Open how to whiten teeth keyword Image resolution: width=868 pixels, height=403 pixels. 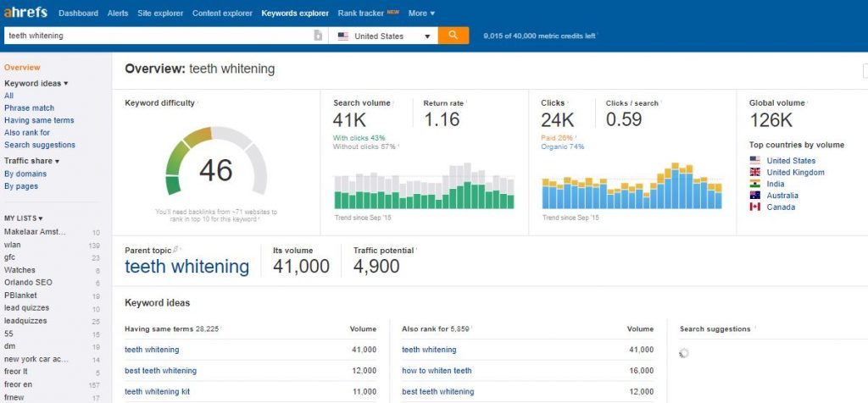click(437, 370)
